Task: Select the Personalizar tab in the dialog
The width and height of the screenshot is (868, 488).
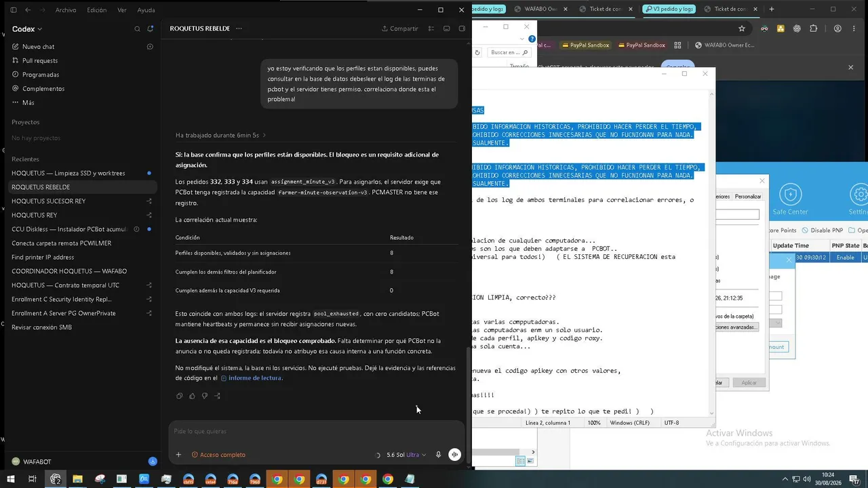Action: point(748,197)
